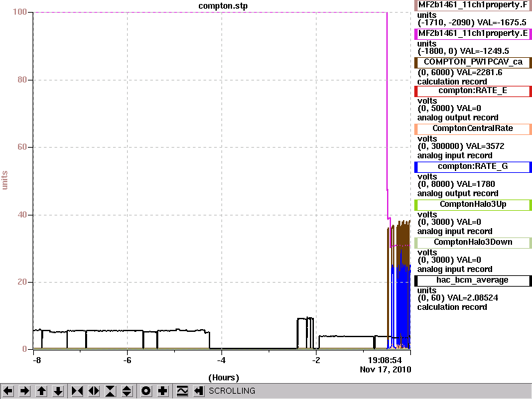532x399 pixels.
Task: Click the VAL=2.08524 reading for hac_bcm_average
Action: [473, 298]
